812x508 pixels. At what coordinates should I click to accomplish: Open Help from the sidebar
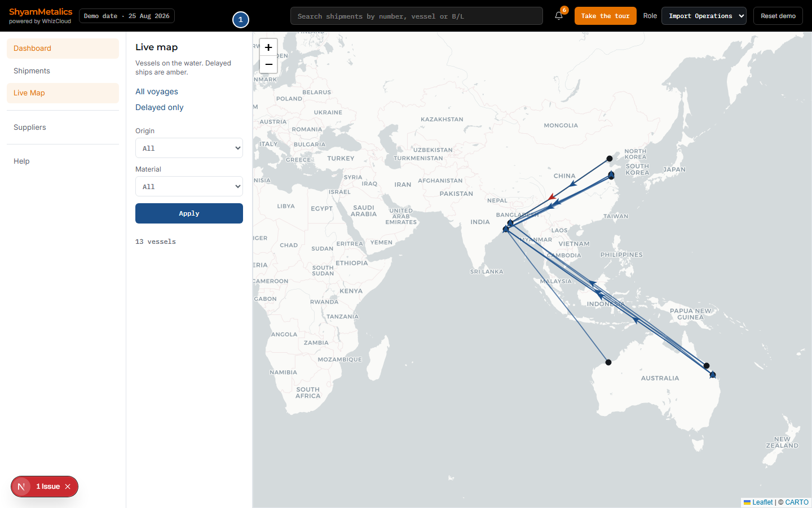(63, 161)
